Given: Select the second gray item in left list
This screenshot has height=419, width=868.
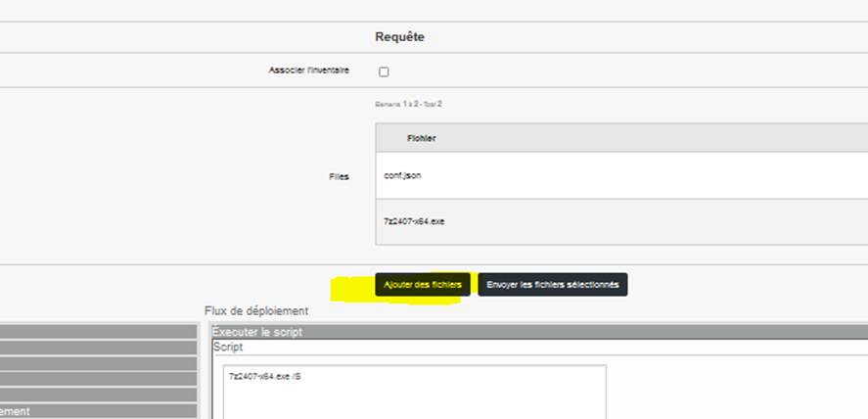Looking at the screenshot, I should [x=98, y=348].
